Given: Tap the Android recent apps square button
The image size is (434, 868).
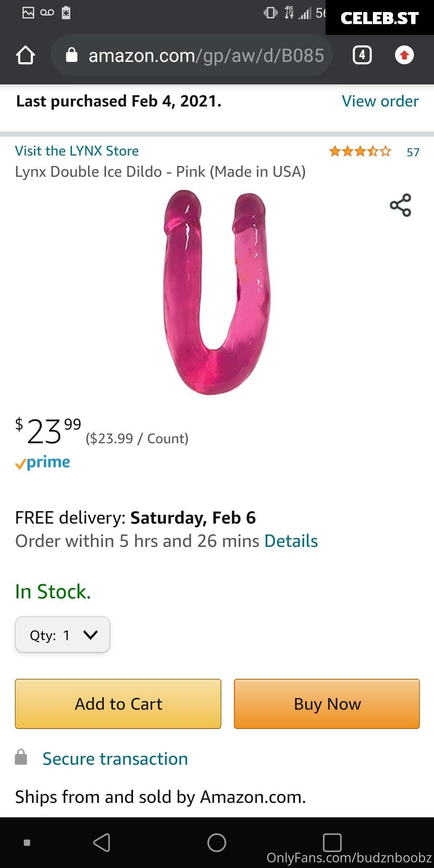Looking at the screenshot, I should pyautogui.click(x=332, y=842).
